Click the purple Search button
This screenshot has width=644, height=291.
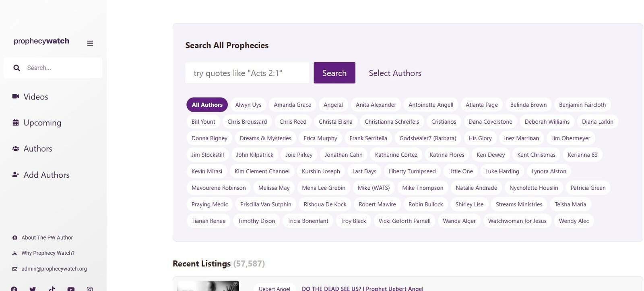[x=334, y=73]
